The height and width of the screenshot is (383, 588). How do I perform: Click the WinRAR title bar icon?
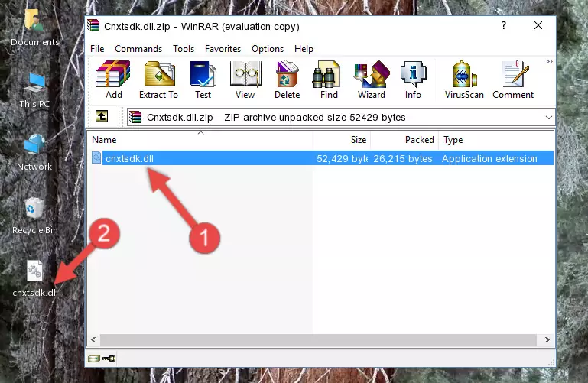(x=93, y=26)
